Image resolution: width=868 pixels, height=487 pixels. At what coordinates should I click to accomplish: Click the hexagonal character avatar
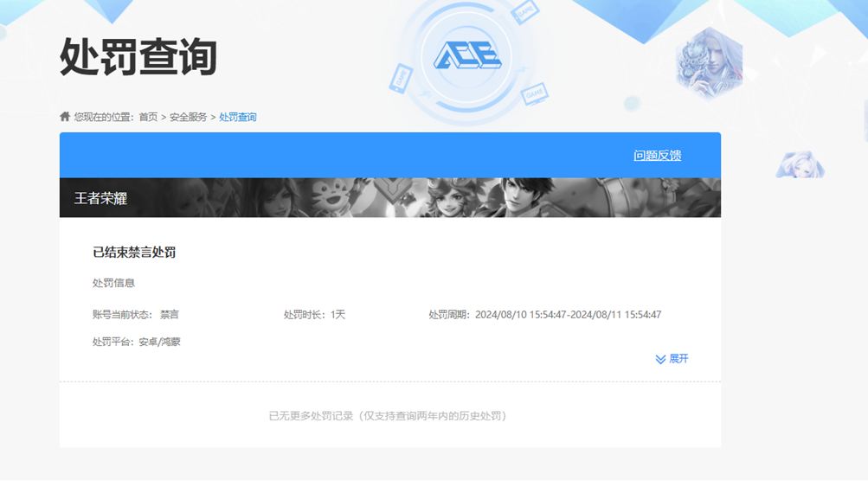click(x=709, y=63)
